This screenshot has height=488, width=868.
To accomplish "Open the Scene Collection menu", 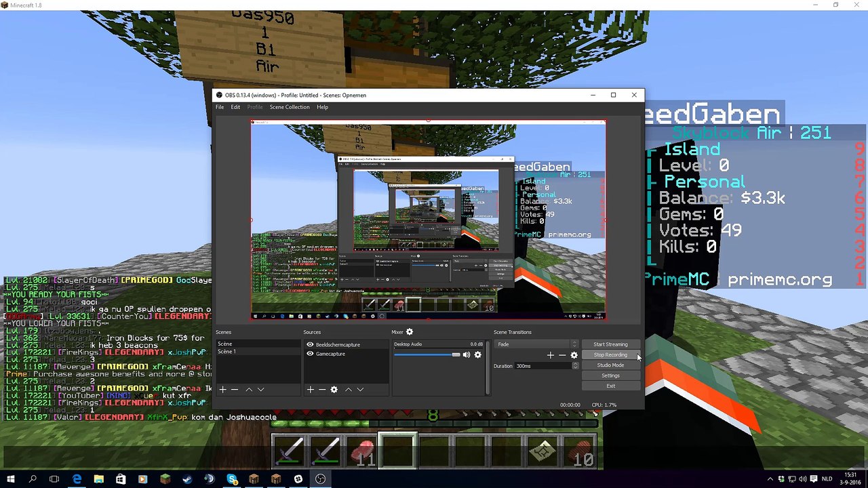I will point(290,107).
